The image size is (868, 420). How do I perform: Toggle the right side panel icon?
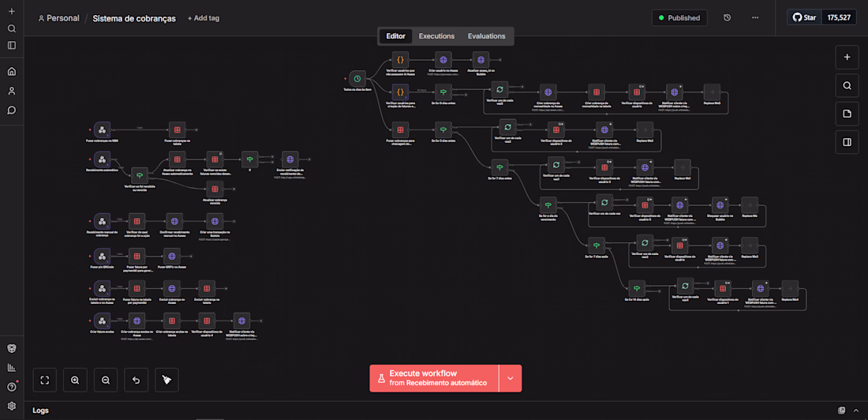[847, 142]
